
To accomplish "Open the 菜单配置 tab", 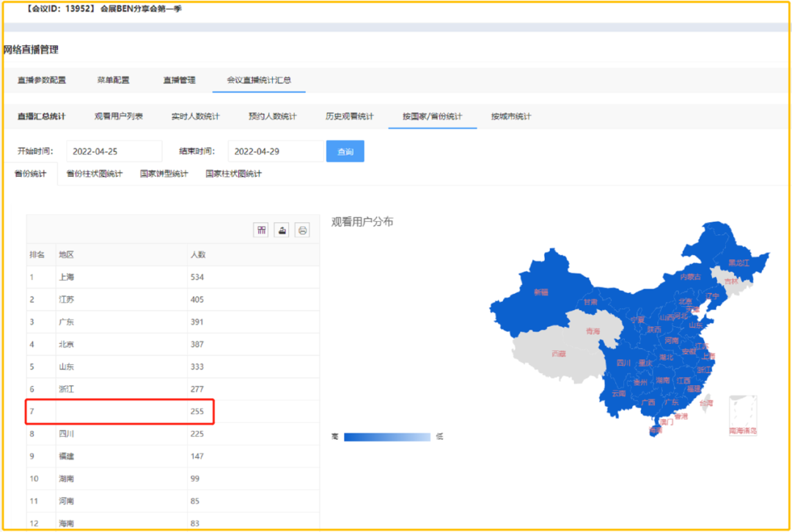I will 113,80.
